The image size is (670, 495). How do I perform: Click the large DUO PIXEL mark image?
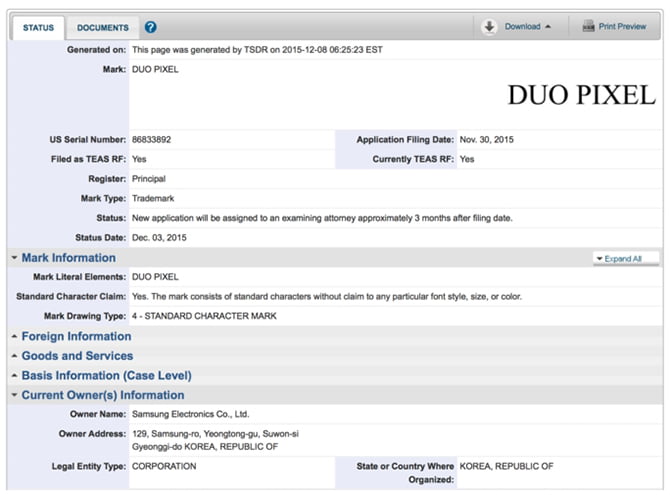(x=581, y=95)
